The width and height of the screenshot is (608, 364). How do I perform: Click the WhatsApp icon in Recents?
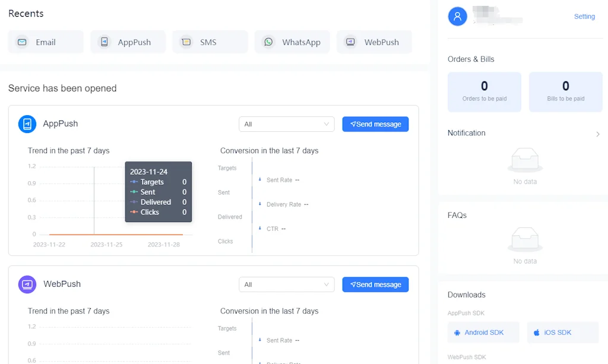point(268,42)
